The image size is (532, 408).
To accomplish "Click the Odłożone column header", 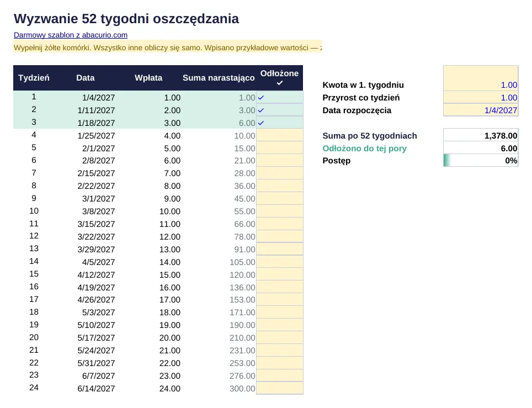I will click(280, 77).
